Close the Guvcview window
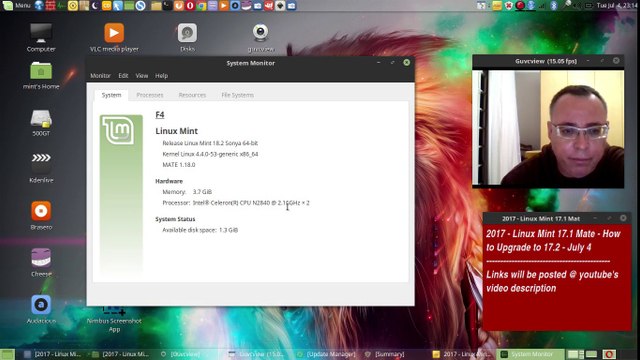The width and height of the screenshot is (640, 360). (616, 60)
